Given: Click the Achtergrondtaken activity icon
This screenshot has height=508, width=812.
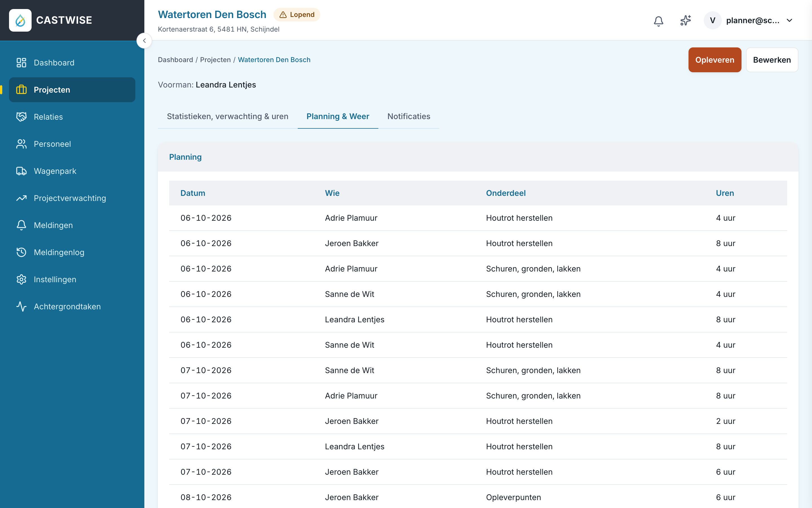Looking at the screenshot, I should [x=21, y=306].
